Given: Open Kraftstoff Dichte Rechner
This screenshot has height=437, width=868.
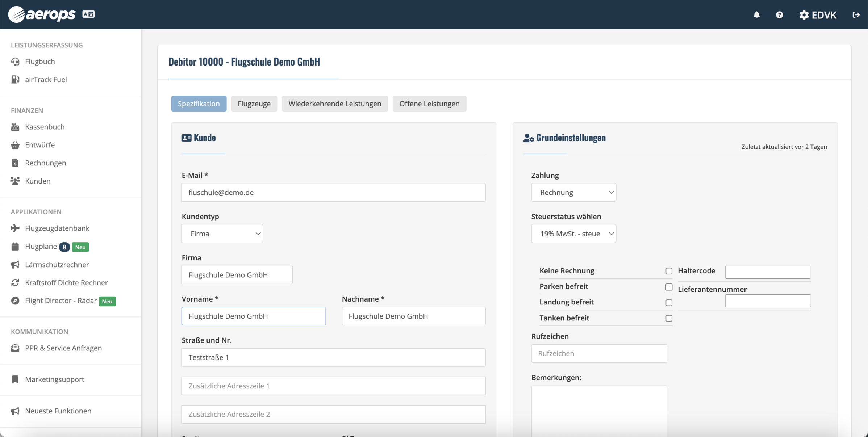Looking at the screenshot, I should click(66, 283).
